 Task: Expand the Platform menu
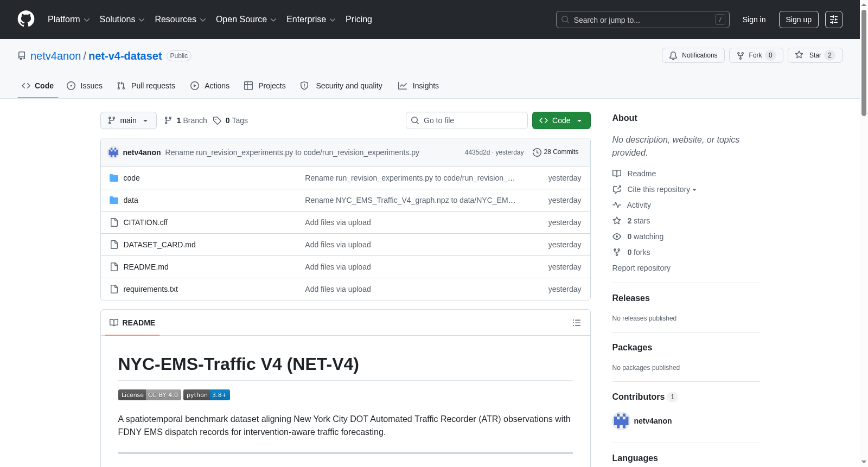tap(69, 20)
